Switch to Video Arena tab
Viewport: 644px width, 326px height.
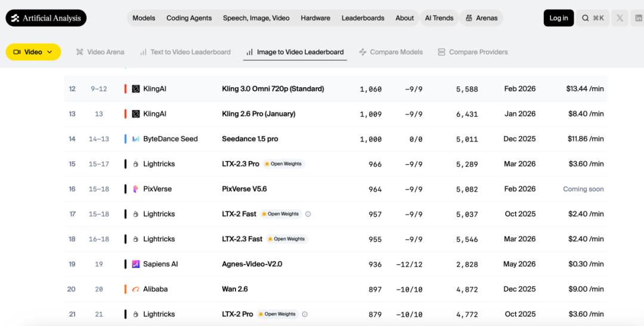point(100,52)
